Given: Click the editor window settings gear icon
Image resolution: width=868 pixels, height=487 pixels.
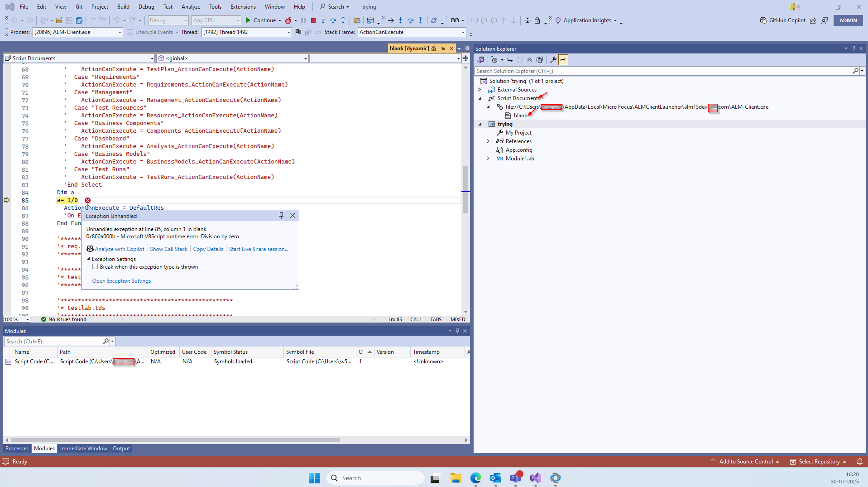Looking at the screenshot, I should [x=467, y=48].
